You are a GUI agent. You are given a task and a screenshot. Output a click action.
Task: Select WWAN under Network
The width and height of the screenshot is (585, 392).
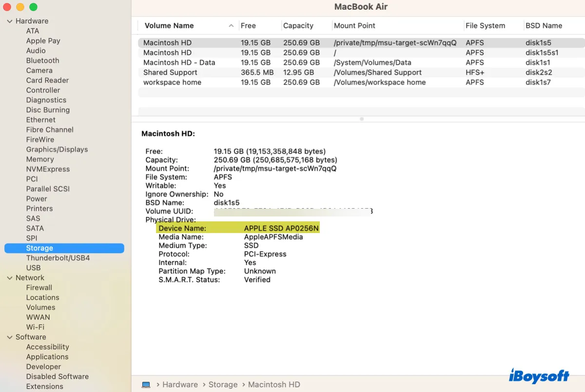38,317
